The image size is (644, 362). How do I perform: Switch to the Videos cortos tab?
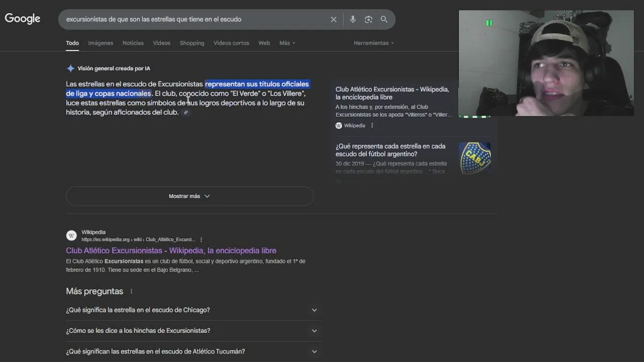[x=231, y=43]
